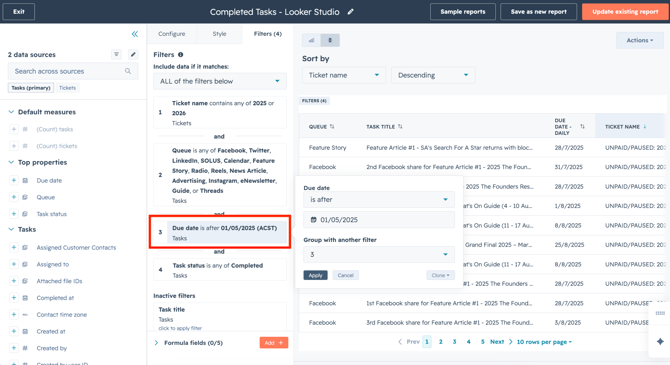670x365 pixels.
Task: Click the 01/05/2025 date input
Action: click(379, 220)
